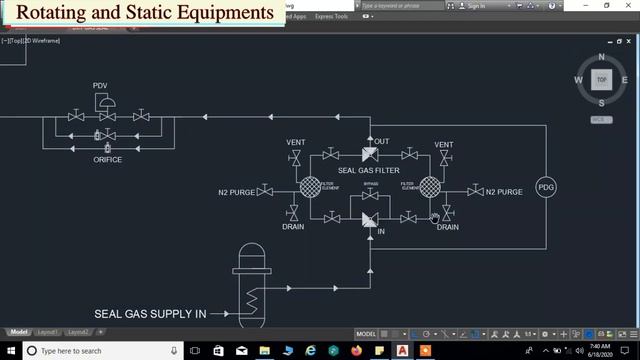Open snap mode settings dropdown arrow
The width and height of the screenshot is (640, 360).
404,334
